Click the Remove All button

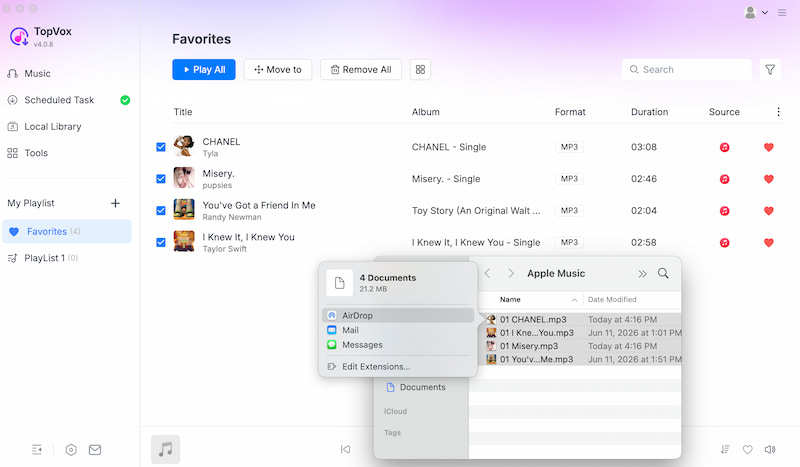[x=361, y=69]
